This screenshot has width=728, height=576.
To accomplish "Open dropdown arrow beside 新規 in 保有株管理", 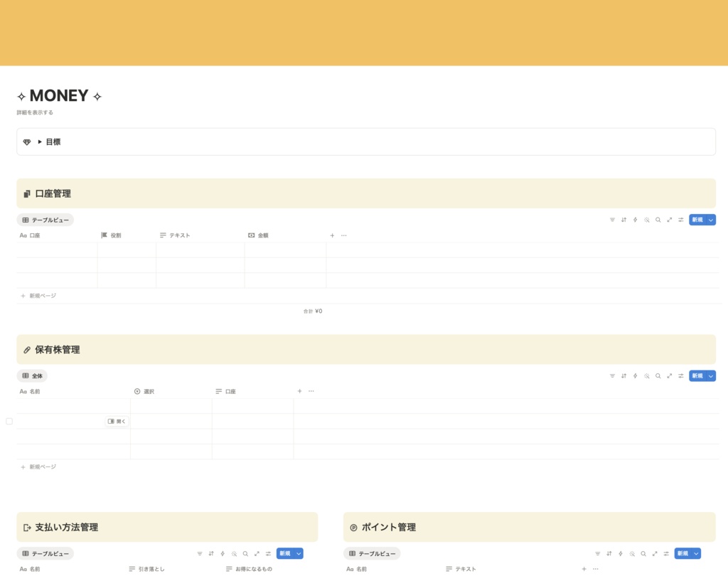I will 711,375.
